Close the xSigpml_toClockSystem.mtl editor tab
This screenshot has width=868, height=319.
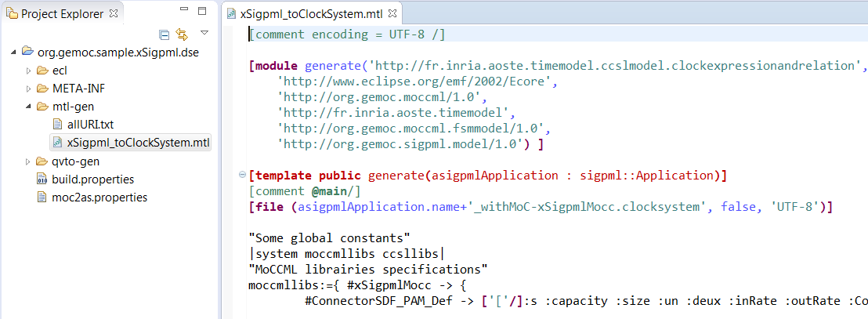[x=393, y=13]
